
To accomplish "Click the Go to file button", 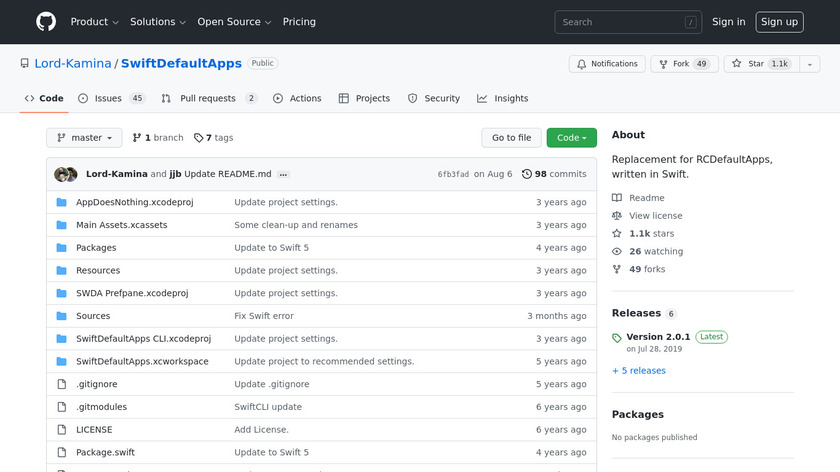I will pos(511,138).
